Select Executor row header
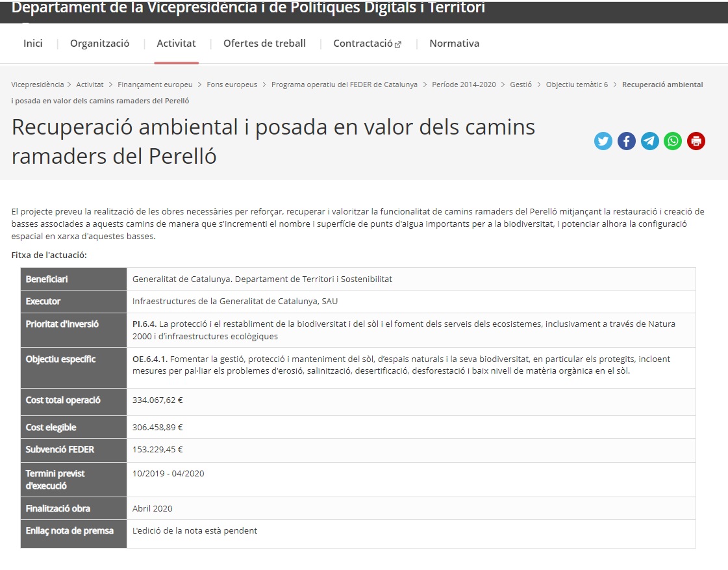 point(74,302)
